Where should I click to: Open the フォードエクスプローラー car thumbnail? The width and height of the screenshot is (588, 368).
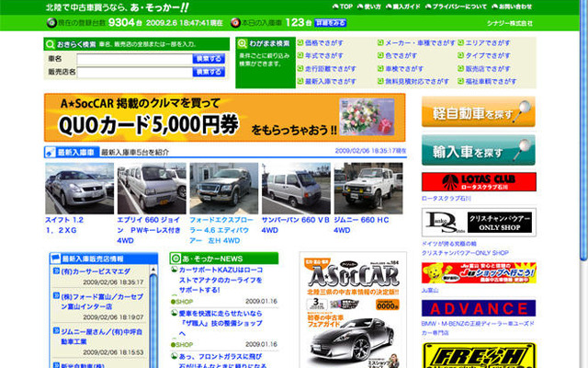point(224,188)
